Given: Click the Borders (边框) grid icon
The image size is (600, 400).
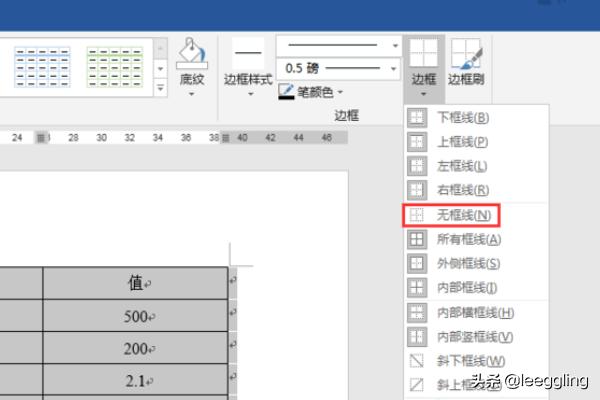Looking at the screenshot, I should tap(424, 52).
